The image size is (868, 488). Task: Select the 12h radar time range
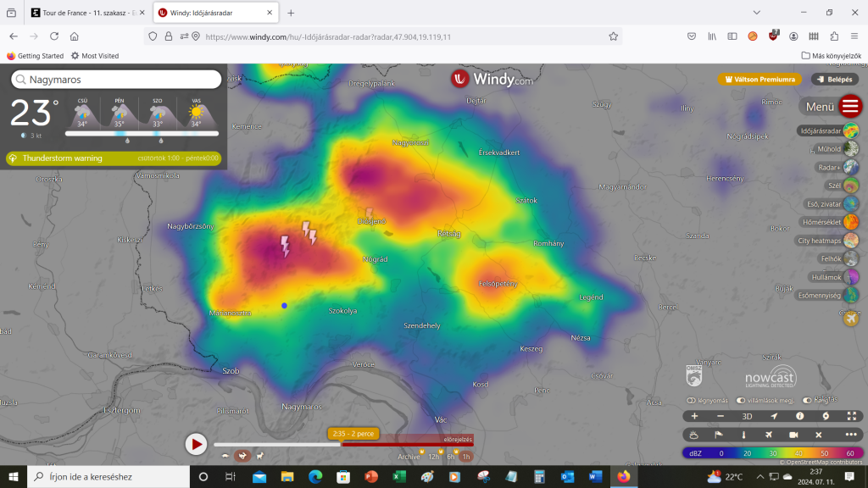pyautogui.click(x=433, y=457)
